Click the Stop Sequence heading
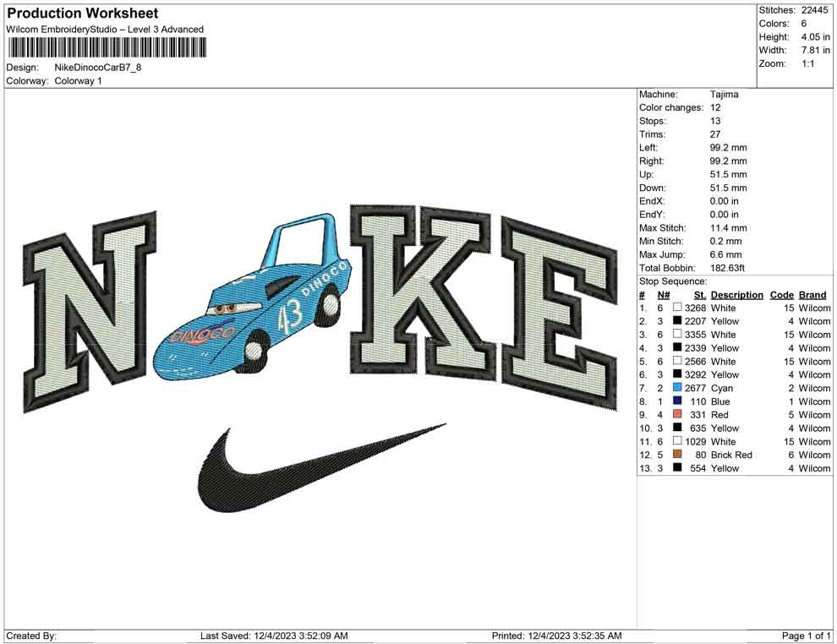This screenshot has width=837, height=644. [x=673, y=281]
